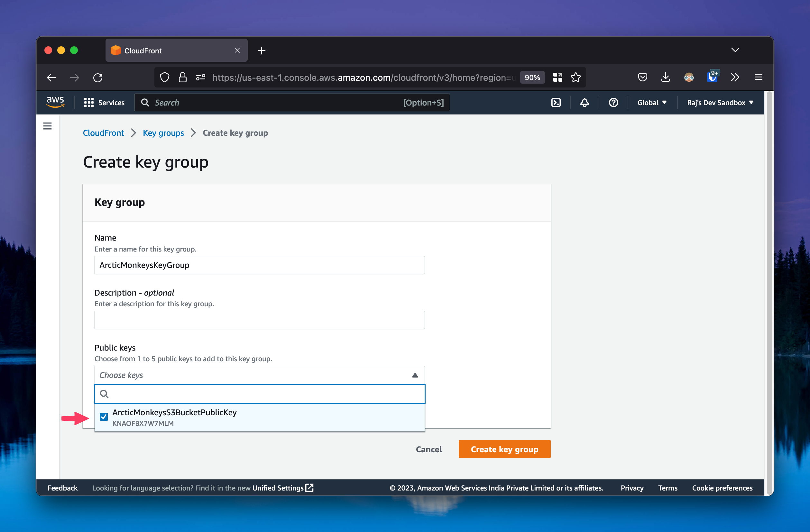
Task: Click the Create key group button
Action: point(504,449)
